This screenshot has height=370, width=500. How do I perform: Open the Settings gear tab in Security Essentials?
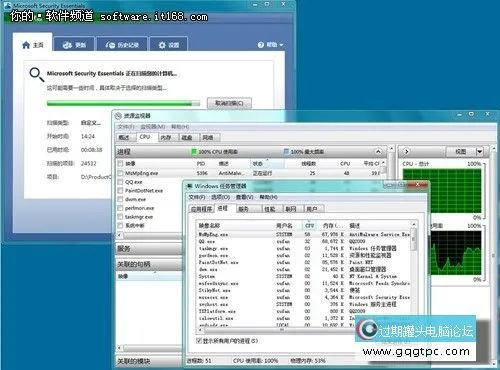click(169, 45)
